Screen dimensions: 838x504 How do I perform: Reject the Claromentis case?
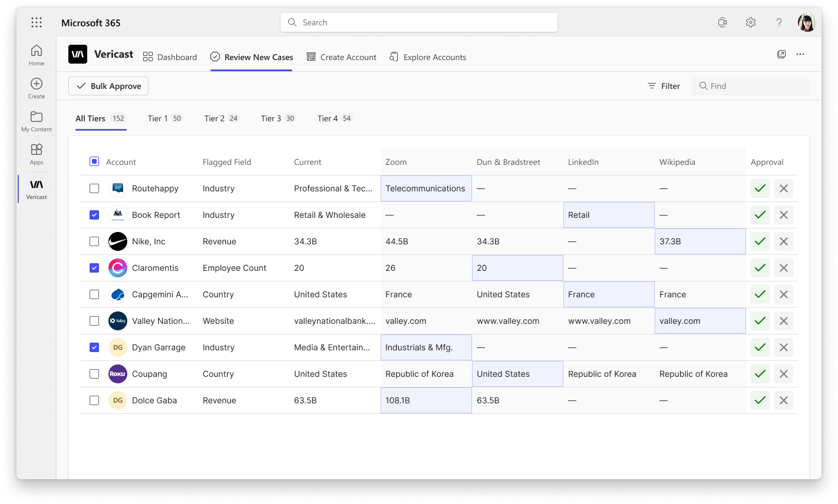[x=784, y=268]
